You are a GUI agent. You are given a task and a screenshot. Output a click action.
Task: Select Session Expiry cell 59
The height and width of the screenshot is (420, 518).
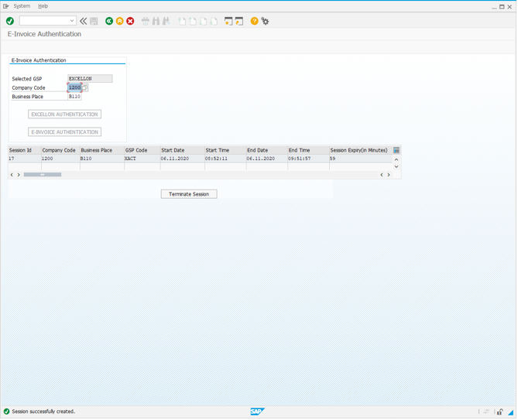pyautogui.click(x=361, y=159)
